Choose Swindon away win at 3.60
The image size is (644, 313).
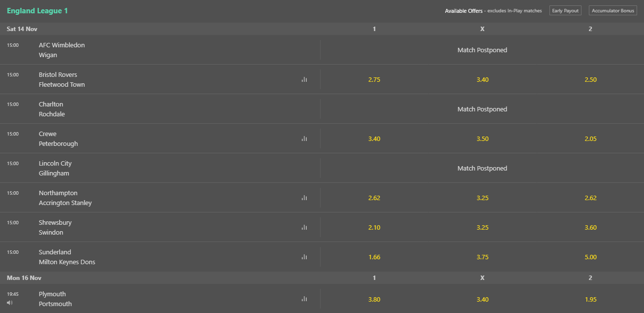click(x=590, y=227)
